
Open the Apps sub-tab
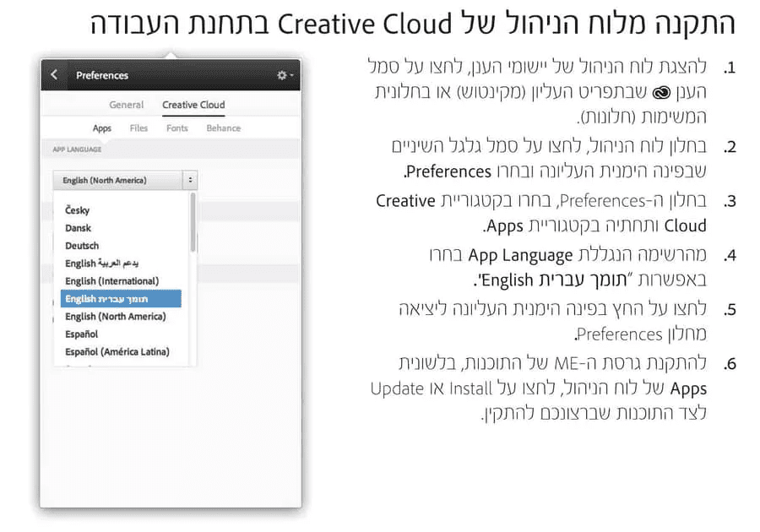[x=102, y=128]
